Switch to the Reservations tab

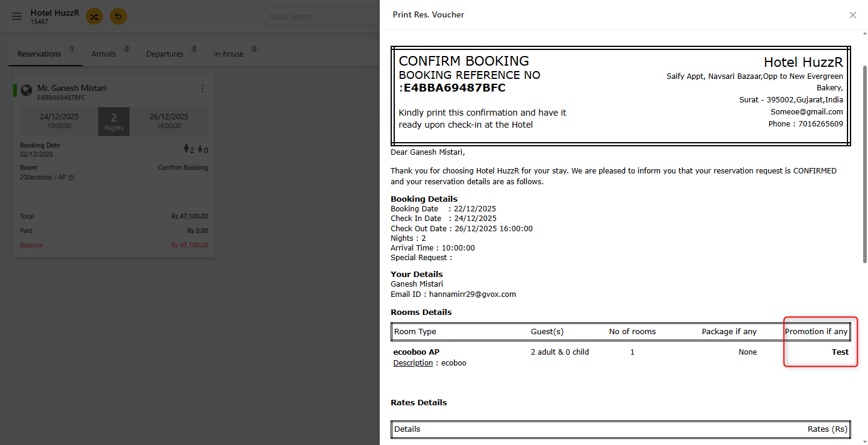coord(45,54)
